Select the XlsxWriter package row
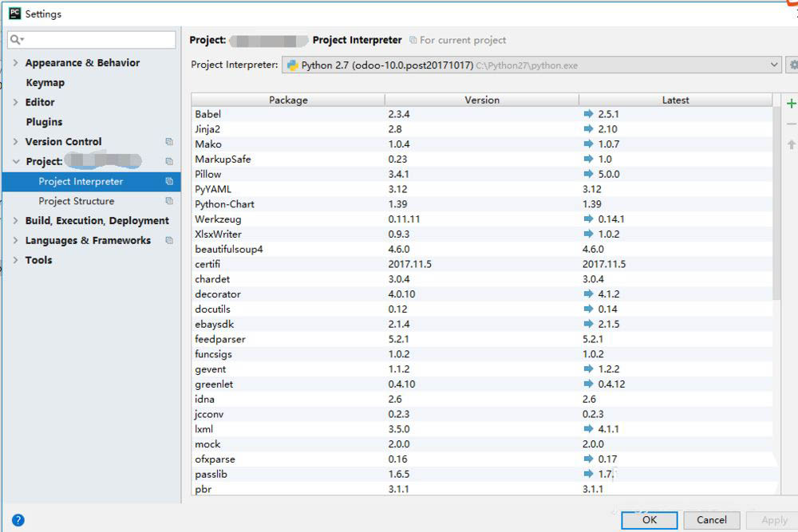Screen dimensions: 798x532 tap(482, 234)
